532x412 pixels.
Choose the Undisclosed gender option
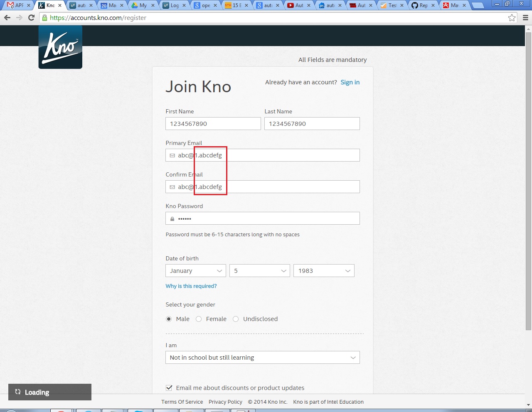236,319
